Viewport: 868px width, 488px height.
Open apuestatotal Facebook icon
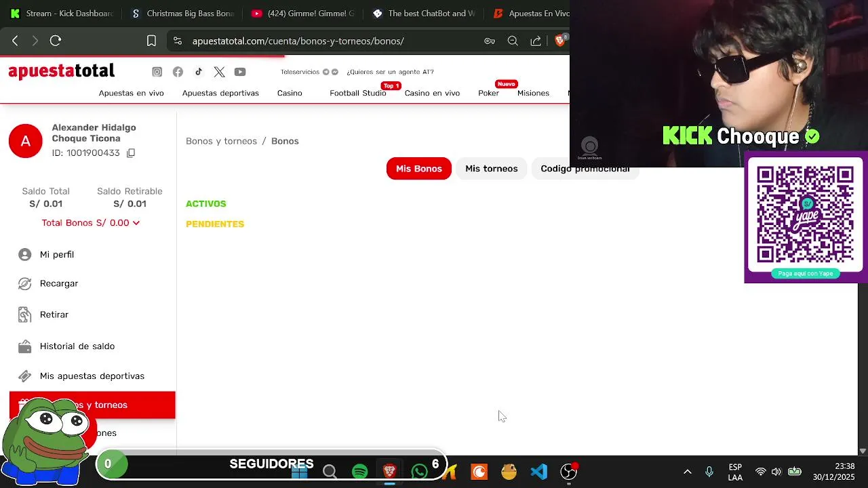tap(178, 72)
